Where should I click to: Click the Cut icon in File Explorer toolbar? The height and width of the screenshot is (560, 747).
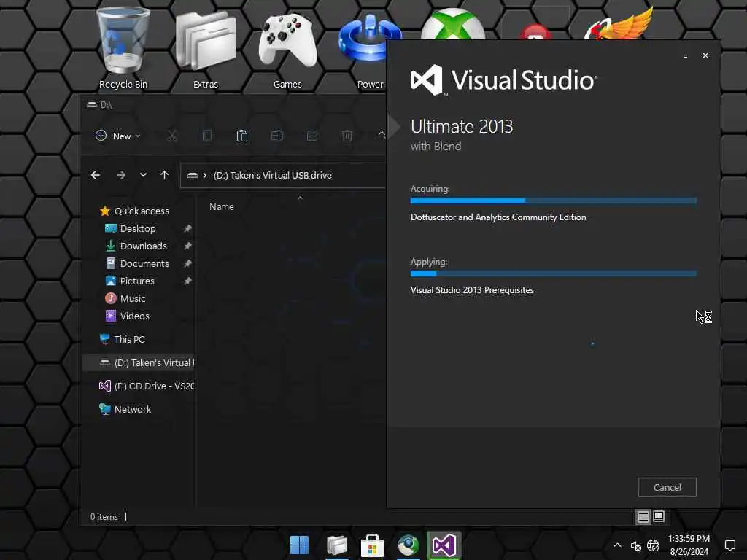(x=172, y=136)
